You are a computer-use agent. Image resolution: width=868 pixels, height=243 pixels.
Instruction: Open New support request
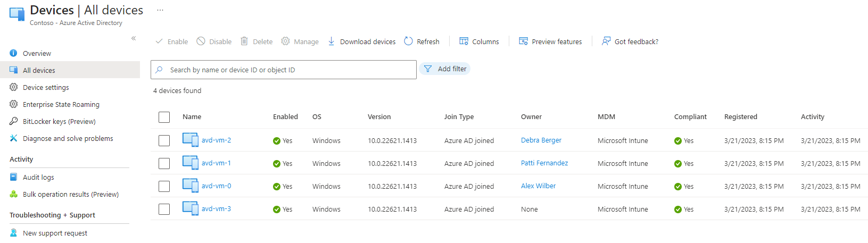pos(55,233)
